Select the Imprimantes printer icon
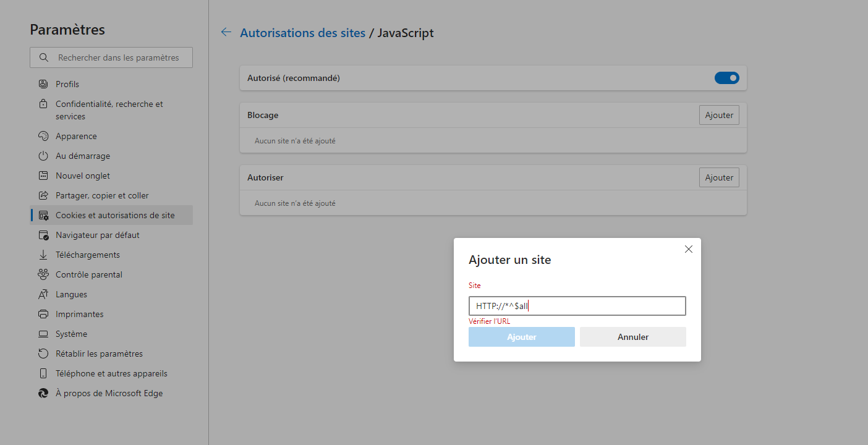This screenshot has height=445, width=868. tap(43, 314)
